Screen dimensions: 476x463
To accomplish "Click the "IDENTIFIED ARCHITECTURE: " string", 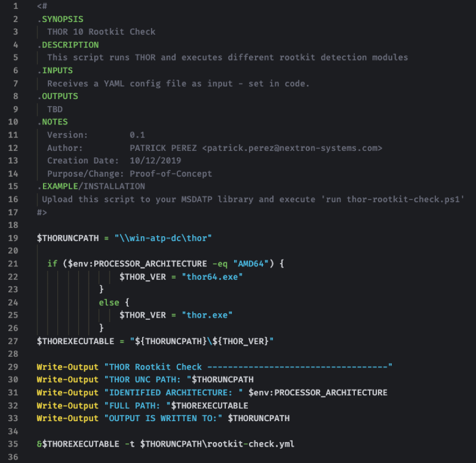I will click(174, 393).
